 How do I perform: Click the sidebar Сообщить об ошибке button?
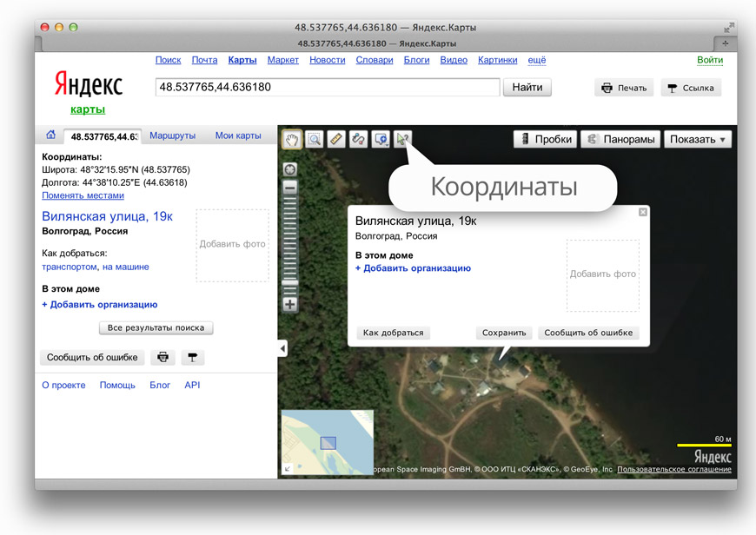click(92, 357)
